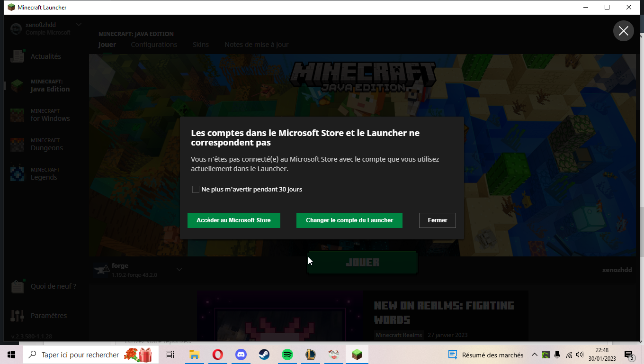Click 'Changer le compte du Launcher' button
This screenshot has width=644, height=364.
(x=349, y=220)
